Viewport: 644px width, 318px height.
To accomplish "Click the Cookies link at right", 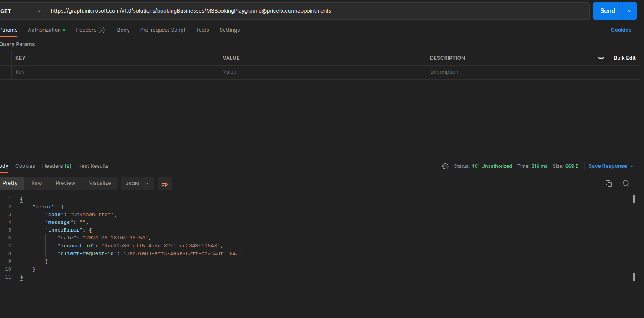I will 621,30.
